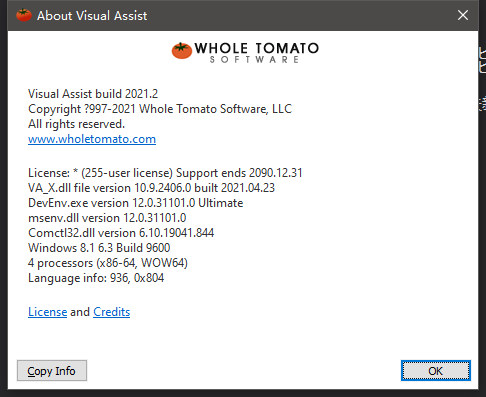The image size is (486, 397).
Task: Open the www.wholetomato.com link
Action: pyautogui.click(x=92, y=139)
